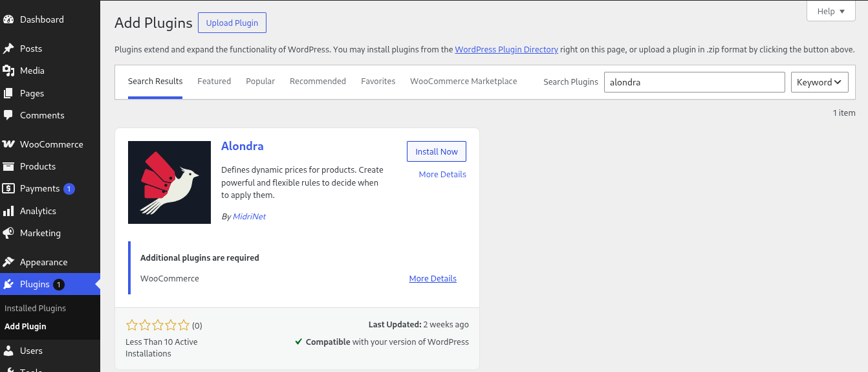Click the Upload Plugin button

click(x=232, y=23)
